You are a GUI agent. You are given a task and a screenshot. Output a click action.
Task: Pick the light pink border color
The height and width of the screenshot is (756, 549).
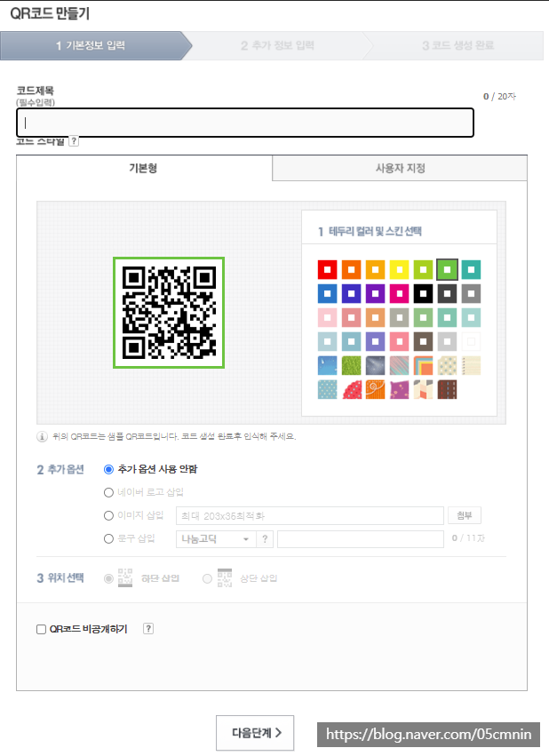coord(327,318)
